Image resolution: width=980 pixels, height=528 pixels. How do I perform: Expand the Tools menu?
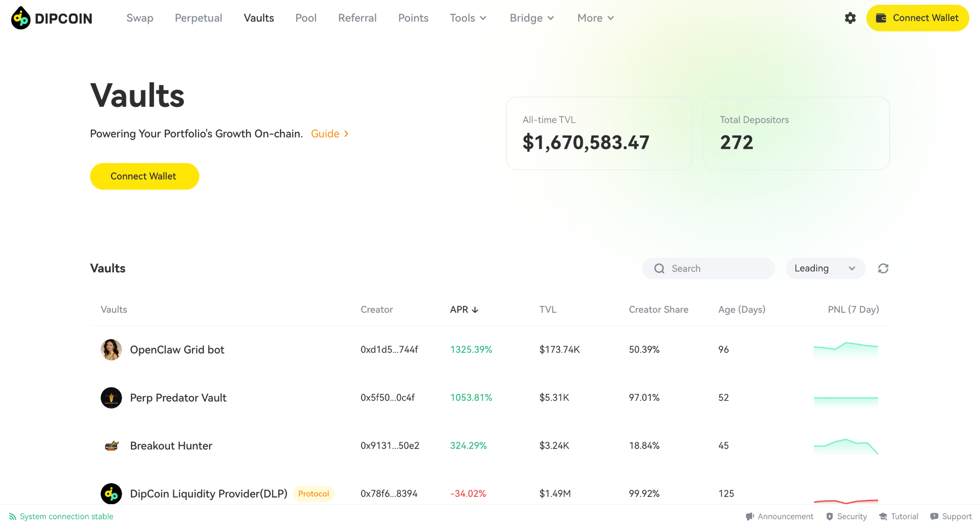click(x=468, y=18)
